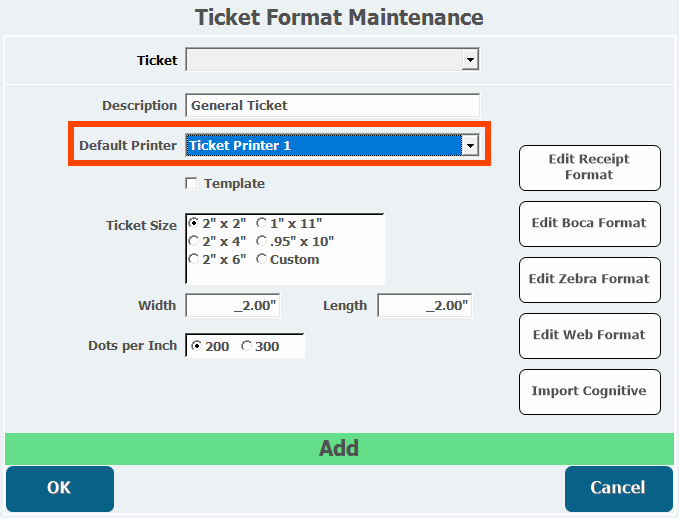
Task: Choose the .95" x 10" ticket size
Action: [262, 241]
